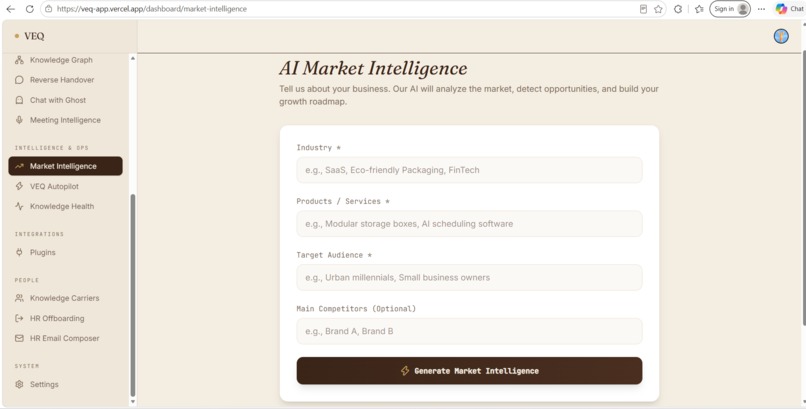Viewport: 806px width, 409px height.
Task: Click the HR Offboarding exit icon
Action: click(19, 319)
